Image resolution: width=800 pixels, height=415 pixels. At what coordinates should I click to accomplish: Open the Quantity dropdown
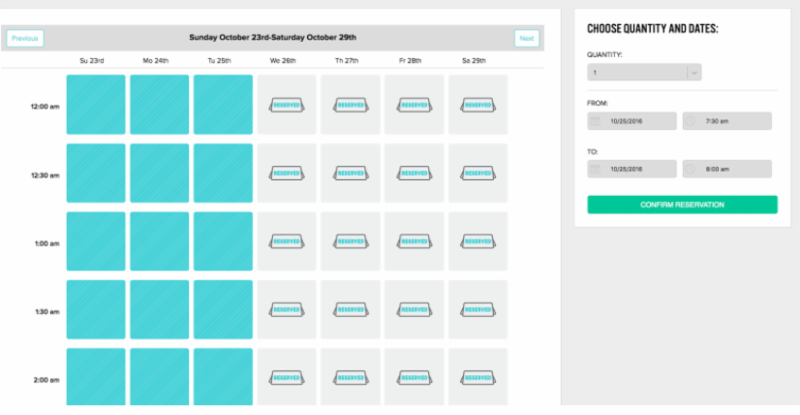[x=637, y=72]
